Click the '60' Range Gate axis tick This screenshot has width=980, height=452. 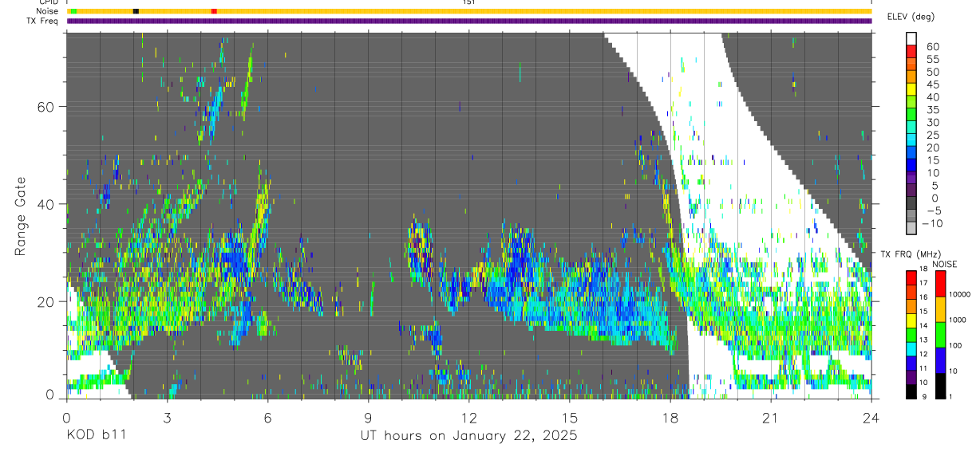point(45,107)
